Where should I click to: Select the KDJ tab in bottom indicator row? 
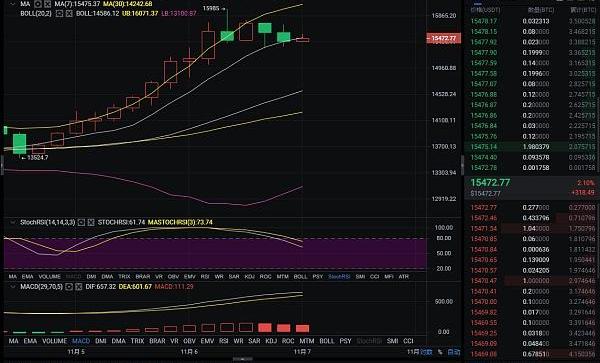click(271, 341)
